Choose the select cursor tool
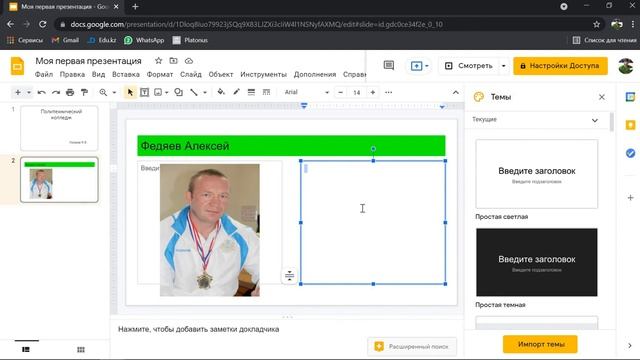The image size is (640, 360). 130,92
